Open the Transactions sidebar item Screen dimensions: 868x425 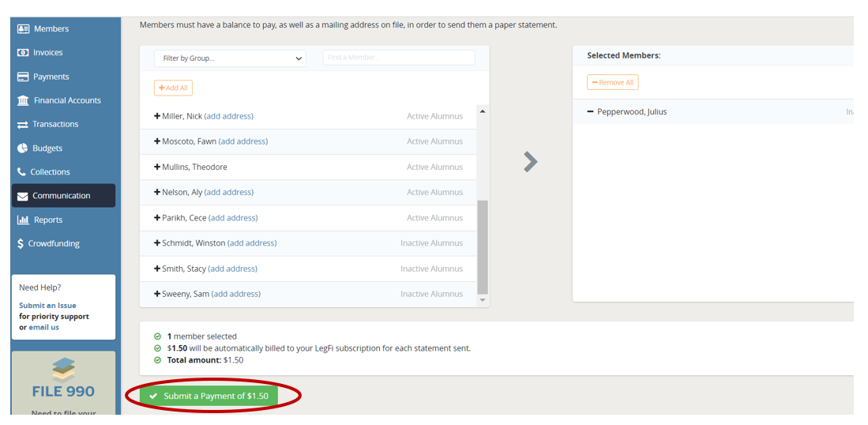(x=55, y=124)
